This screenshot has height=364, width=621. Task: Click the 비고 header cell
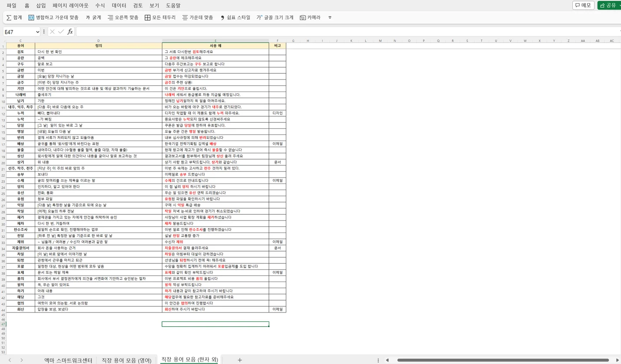coord(277,46)
